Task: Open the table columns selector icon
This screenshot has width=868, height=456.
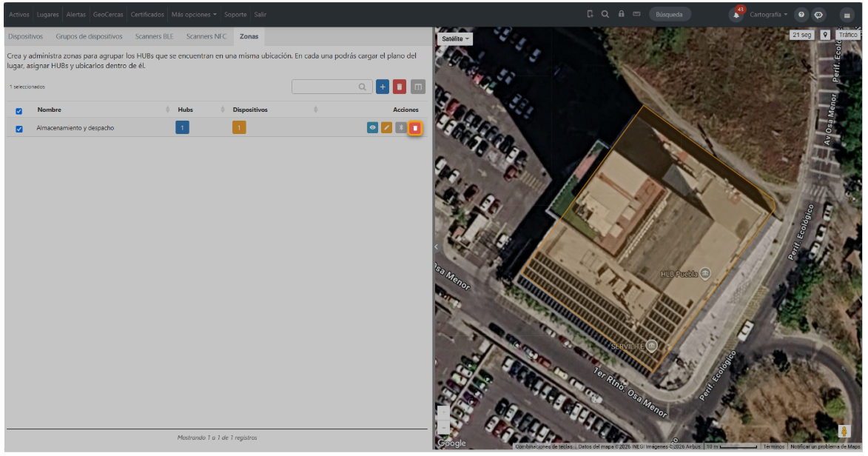Action: [x=418, y=87]
